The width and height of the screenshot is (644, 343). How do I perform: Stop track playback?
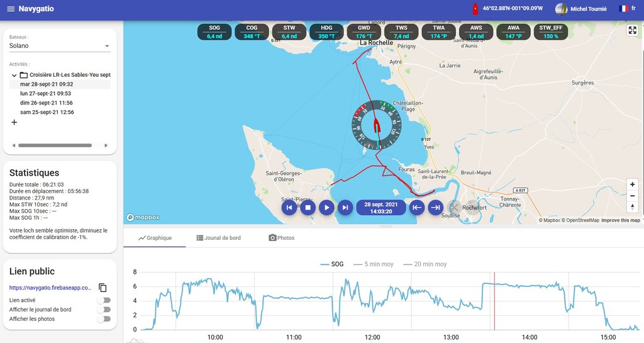308,207
